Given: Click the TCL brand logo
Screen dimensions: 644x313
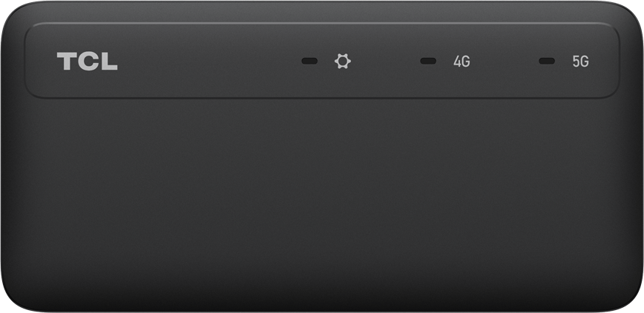Looking at the screenshot, I should pos(87,62).
